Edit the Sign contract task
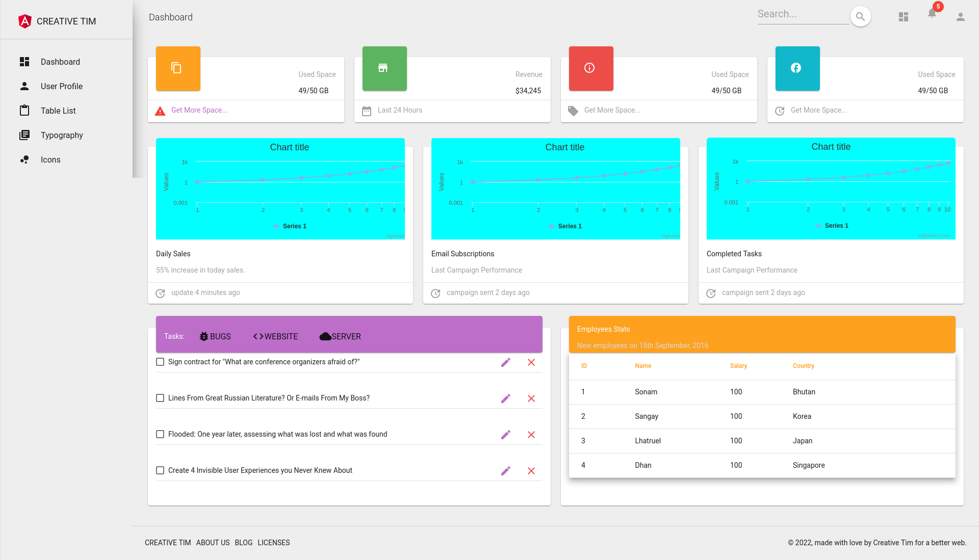The width and height of the screenshot is (979, 560). (505, 362)
